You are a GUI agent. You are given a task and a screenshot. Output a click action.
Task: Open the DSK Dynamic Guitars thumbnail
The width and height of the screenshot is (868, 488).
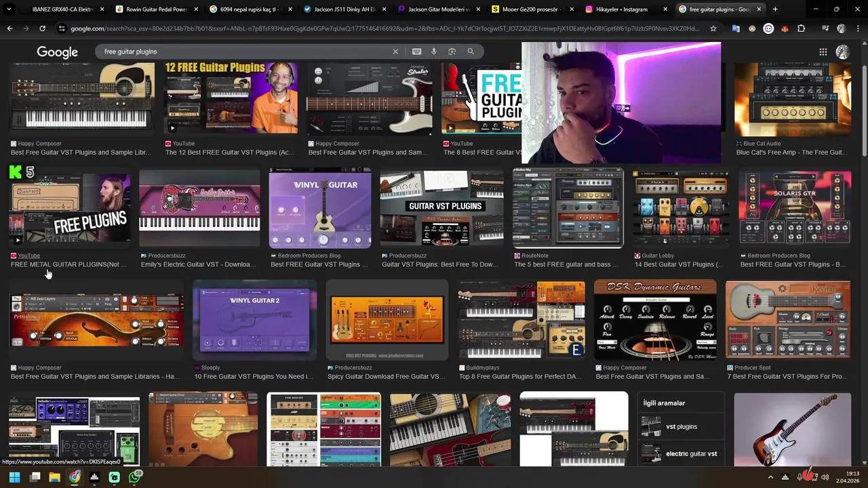[655, 319]
